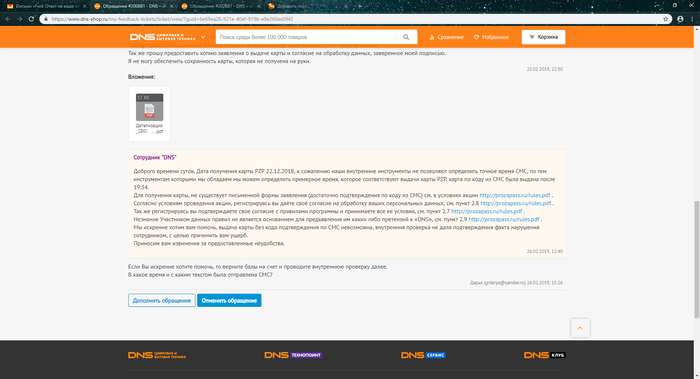Open first prozapass.ru/rules.pdf link
This screenshot has height=379, width=700.
coord(514,195)
